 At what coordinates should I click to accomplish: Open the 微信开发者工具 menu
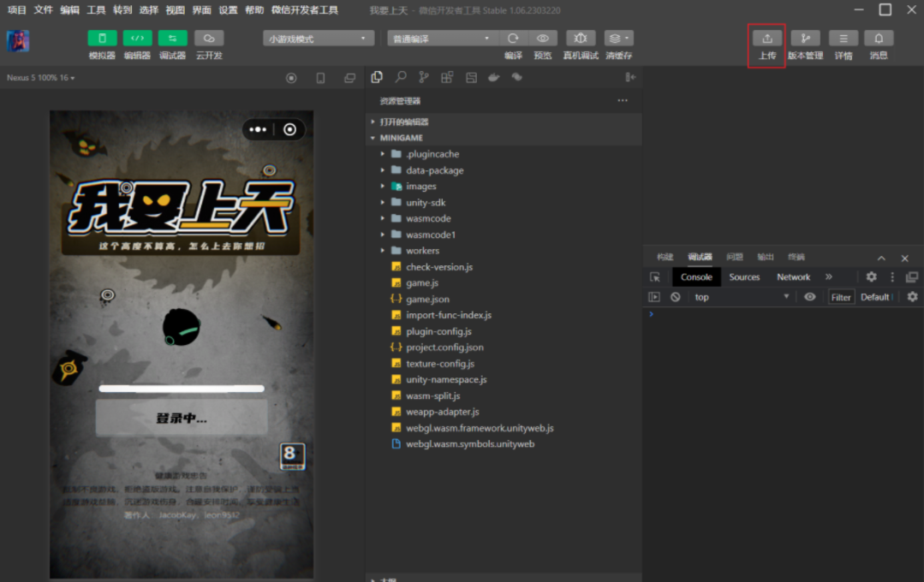(305, 10)
